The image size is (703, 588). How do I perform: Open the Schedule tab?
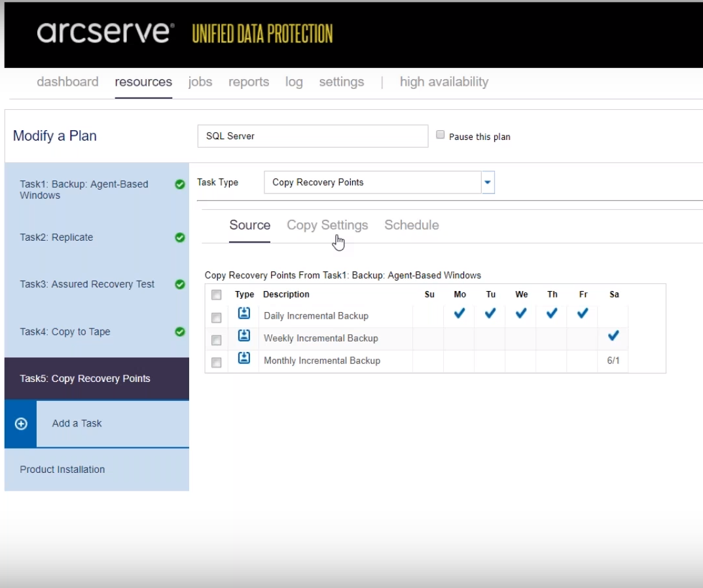click(411, 225)
